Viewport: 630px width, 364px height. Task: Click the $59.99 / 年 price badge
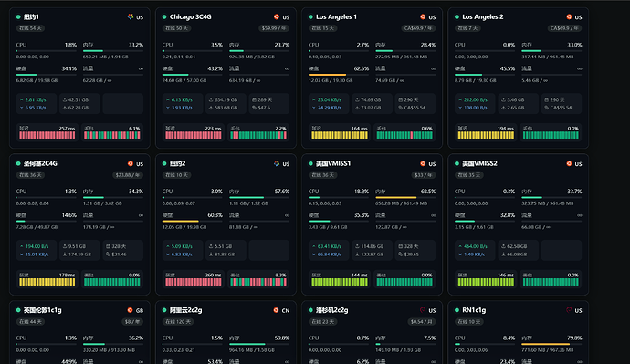click(x=274, y=28)
